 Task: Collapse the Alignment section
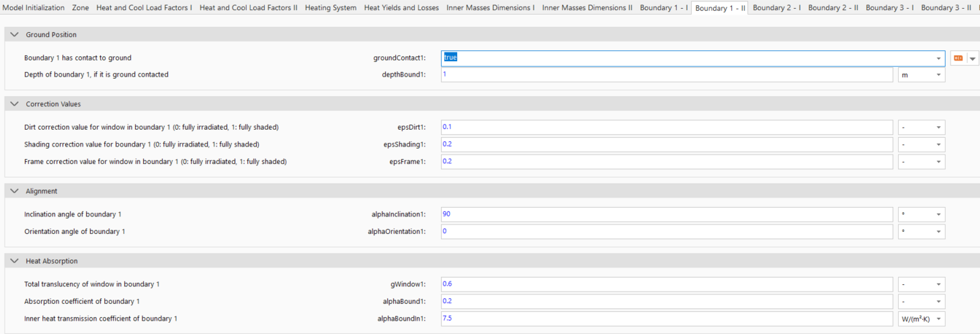click(15, 191)
